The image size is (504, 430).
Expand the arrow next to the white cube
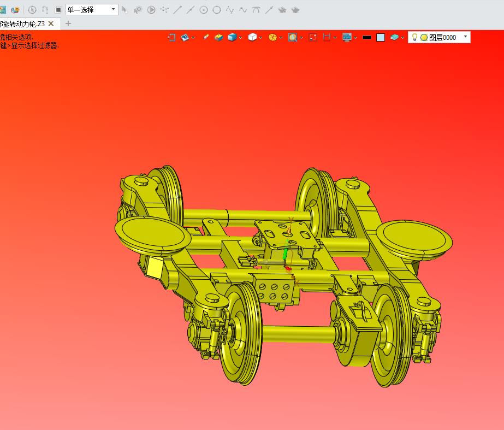point(261,38)
